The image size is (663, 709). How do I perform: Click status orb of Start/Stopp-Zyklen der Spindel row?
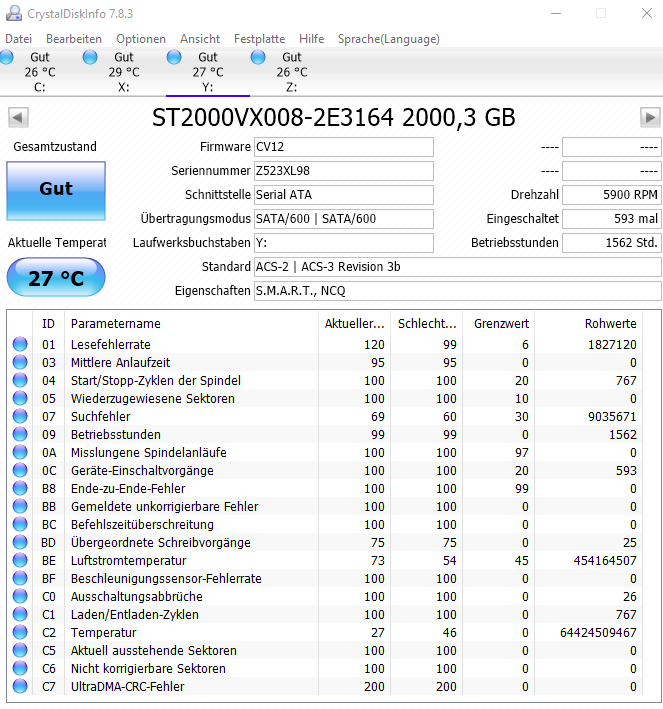[x=20, y=381]
